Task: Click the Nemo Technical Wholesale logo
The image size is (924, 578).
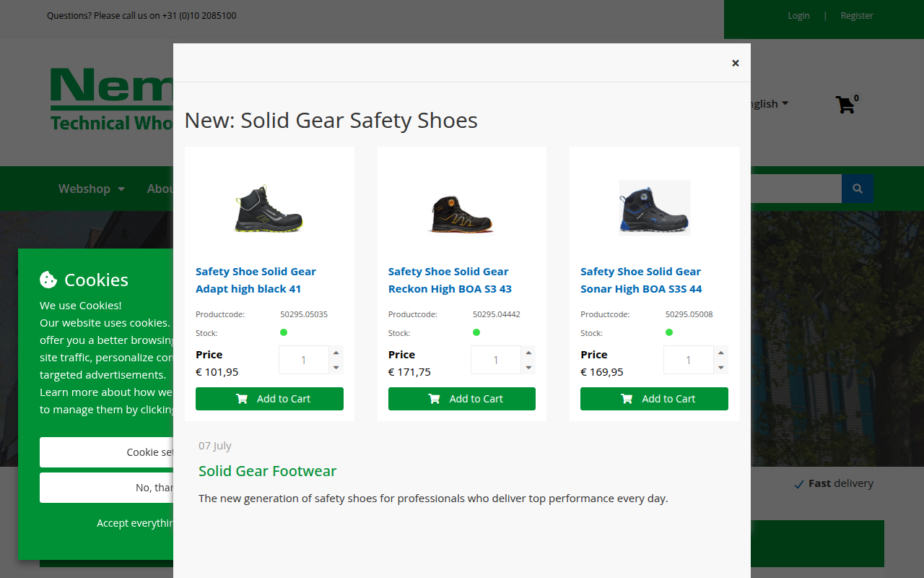Action: click(112, 99)
